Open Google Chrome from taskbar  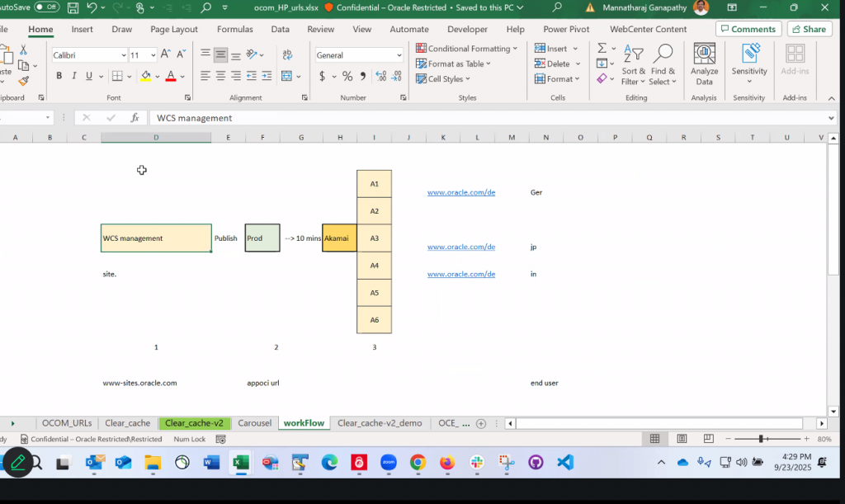418,462
